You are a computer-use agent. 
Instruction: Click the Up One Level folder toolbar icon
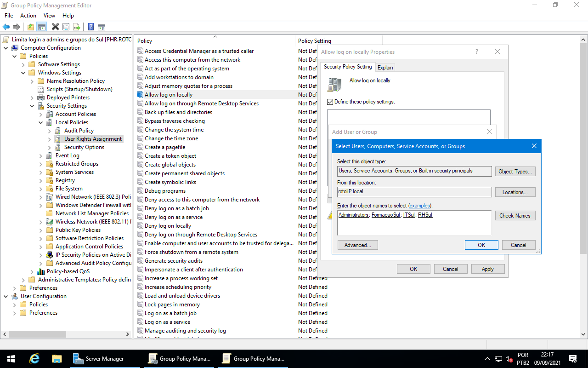pos(30,27)
